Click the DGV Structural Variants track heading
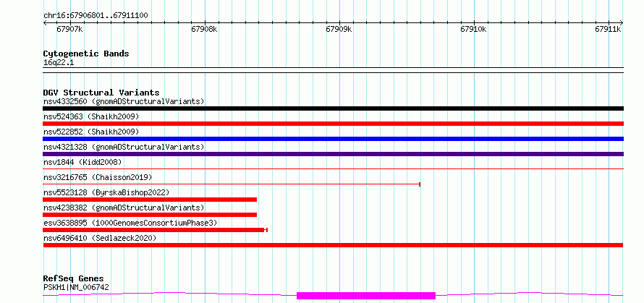Image resolution: width=644 pixels, height=303 pixels. coord(101,93)
